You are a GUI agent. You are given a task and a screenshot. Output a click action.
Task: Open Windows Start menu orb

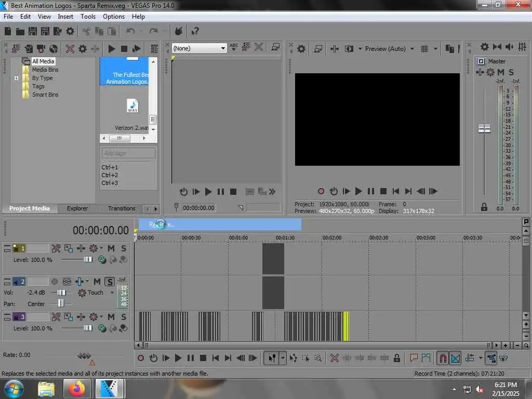[x=14, y=389]
